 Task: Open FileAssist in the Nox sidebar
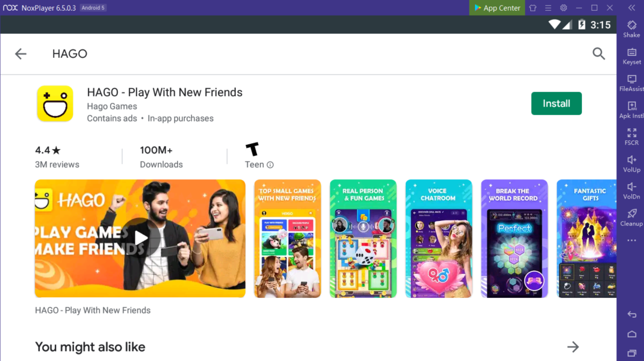point(631,83)
